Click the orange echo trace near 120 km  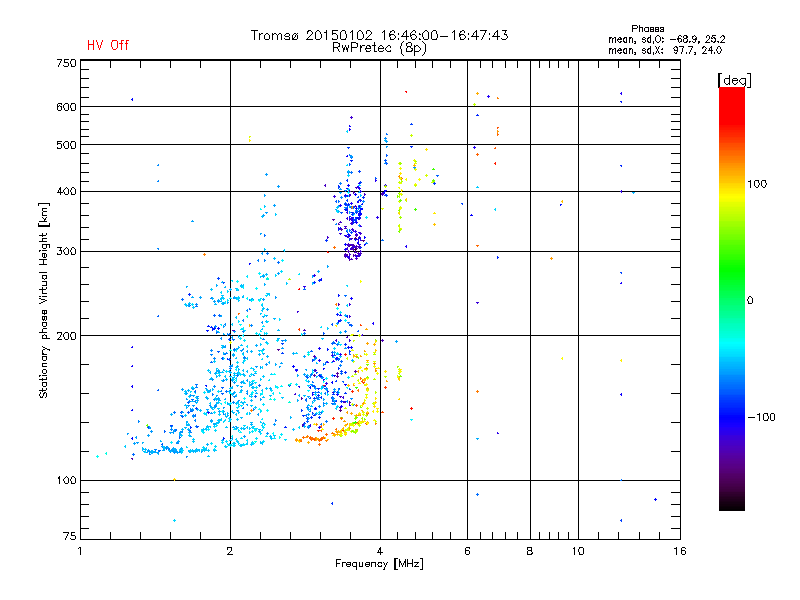(312, 439)
